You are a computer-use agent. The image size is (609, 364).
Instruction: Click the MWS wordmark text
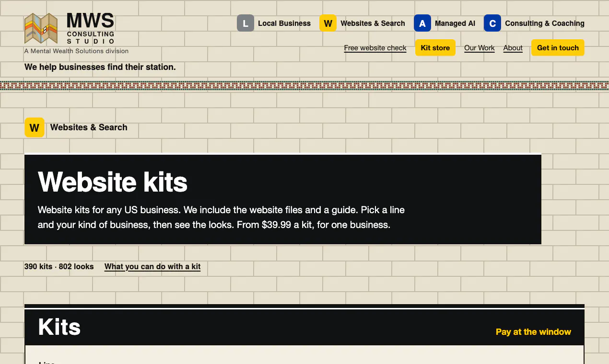(x=90, y=21)
